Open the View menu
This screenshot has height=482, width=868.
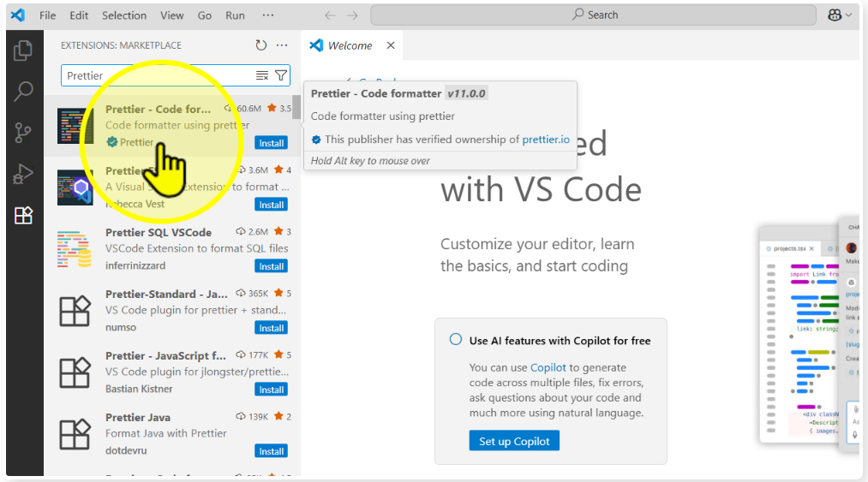(x=172, y=15)
